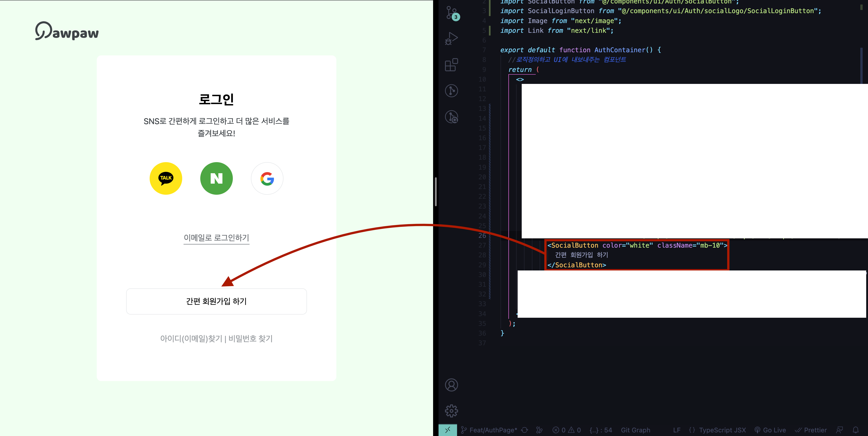Toggle Go Live server in status bar
This screenshot has width=868, height=436.
coord(770,430)
